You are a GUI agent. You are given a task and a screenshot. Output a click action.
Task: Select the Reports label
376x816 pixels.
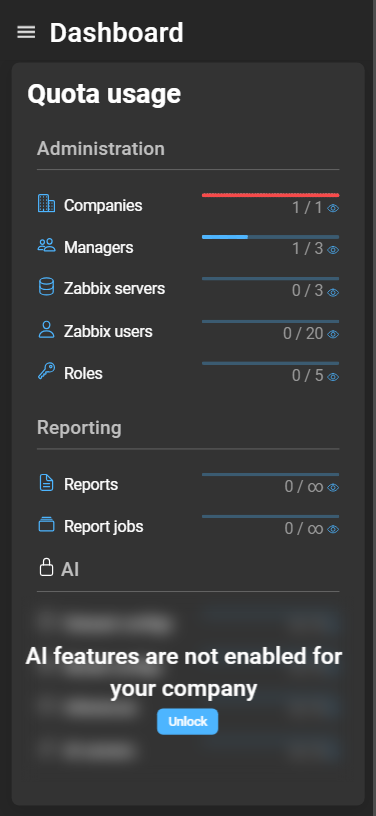click(91, 484)
